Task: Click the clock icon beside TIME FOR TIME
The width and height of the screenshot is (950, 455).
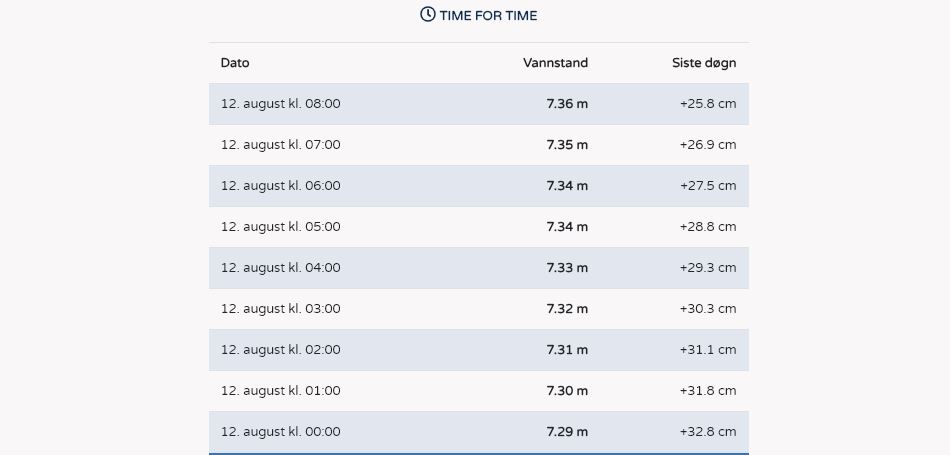Action: pos(428,15)
